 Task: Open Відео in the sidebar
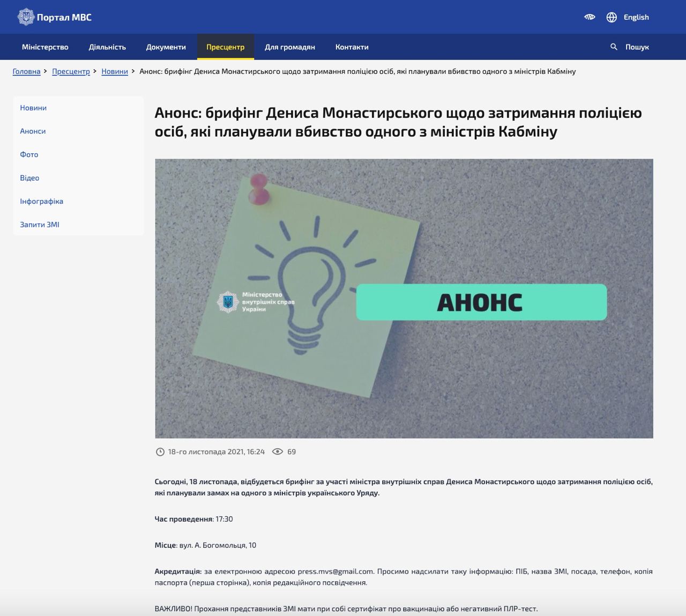click(29, 178)
